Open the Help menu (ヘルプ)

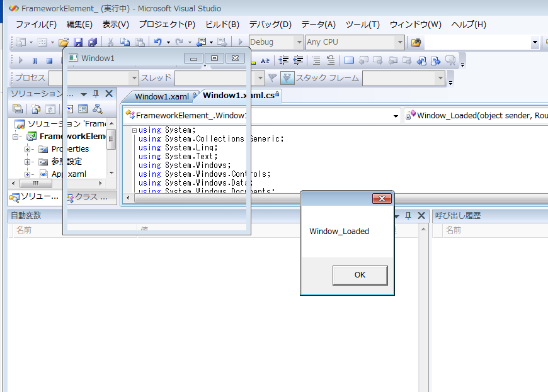click(x=469, y=25)
